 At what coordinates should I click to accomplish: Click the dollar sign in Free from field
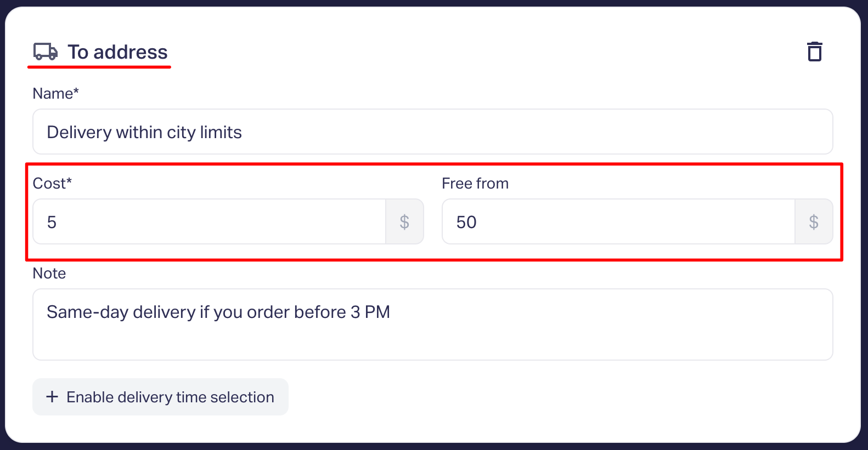pos(814,221)
